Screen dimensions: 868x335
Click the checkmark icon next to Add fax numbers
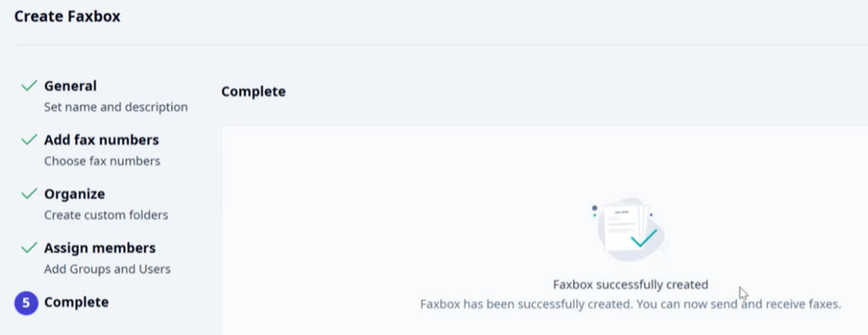tap(29, 140)
